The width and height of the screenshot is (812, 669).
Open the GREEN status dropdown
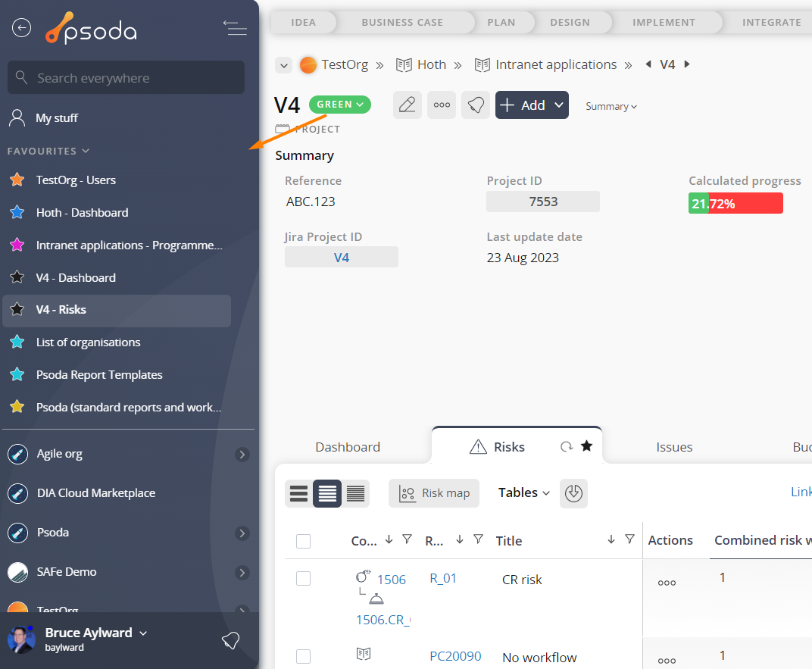tap(340, 105)
